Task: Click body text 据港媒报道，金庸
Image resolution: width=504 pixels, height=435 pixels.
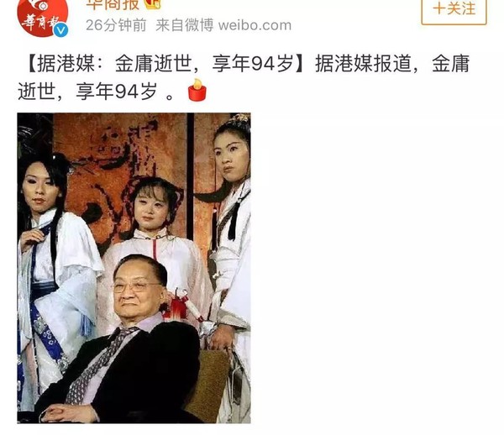Action: pos(392,64)
